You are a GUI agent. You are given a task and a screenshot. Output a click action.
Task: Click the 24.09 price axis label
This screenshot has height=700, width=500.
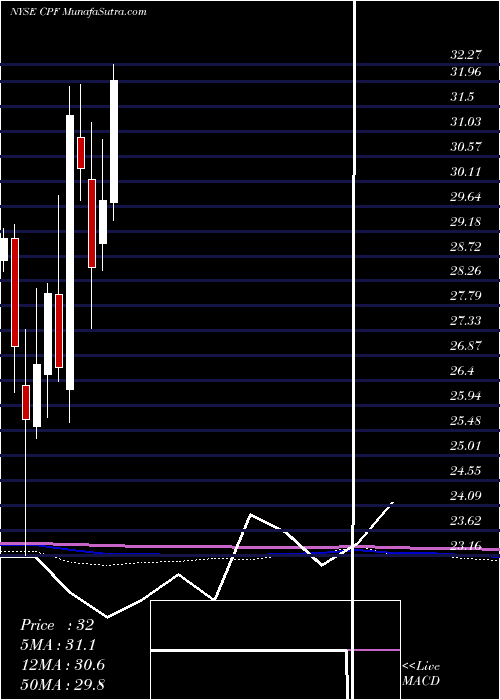tap(466, 496)
